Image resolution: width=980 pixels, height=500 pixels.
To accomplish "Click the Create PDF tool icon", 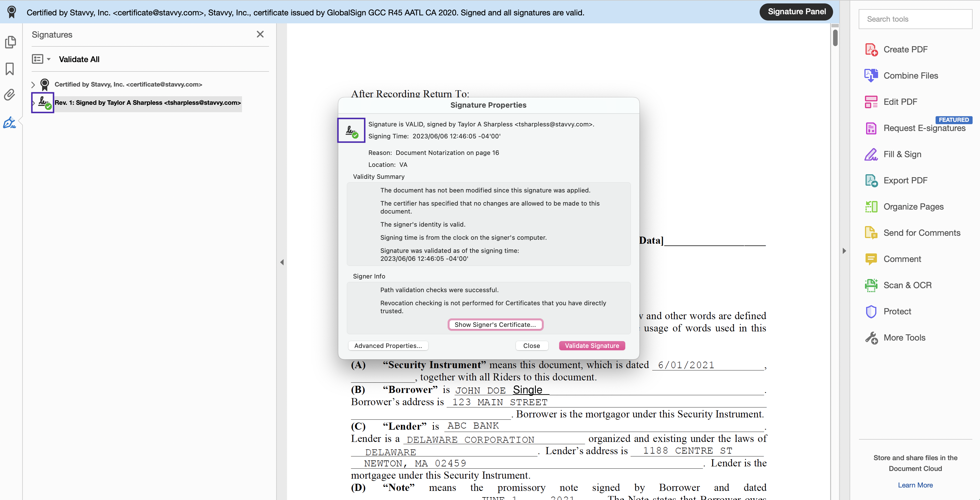I will [871, 50].
